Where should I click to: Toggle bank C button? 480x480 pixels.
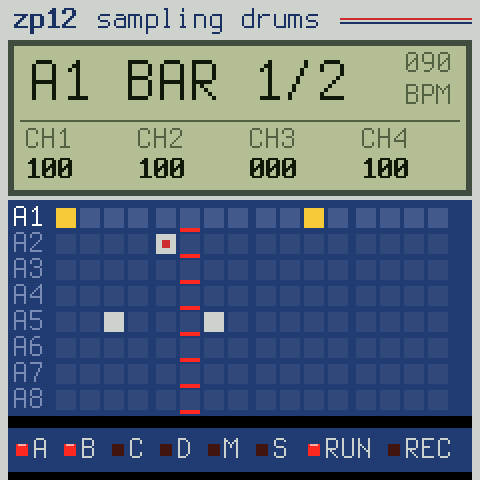pyautogui.click(x=127, y=449)
